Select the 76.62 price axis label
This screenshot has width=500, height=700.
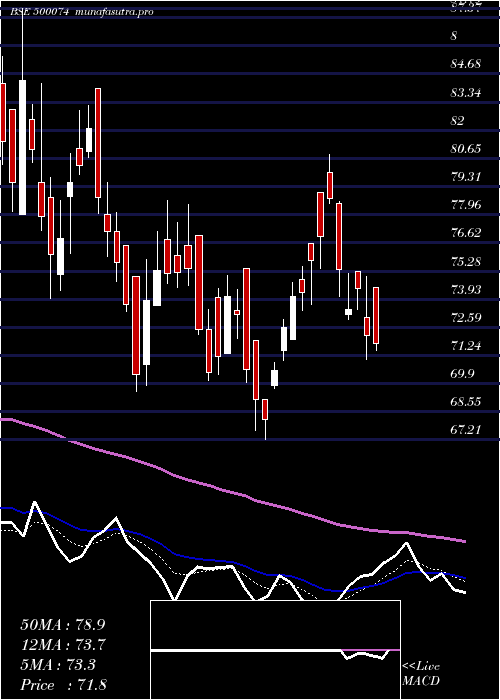[466, 233]
